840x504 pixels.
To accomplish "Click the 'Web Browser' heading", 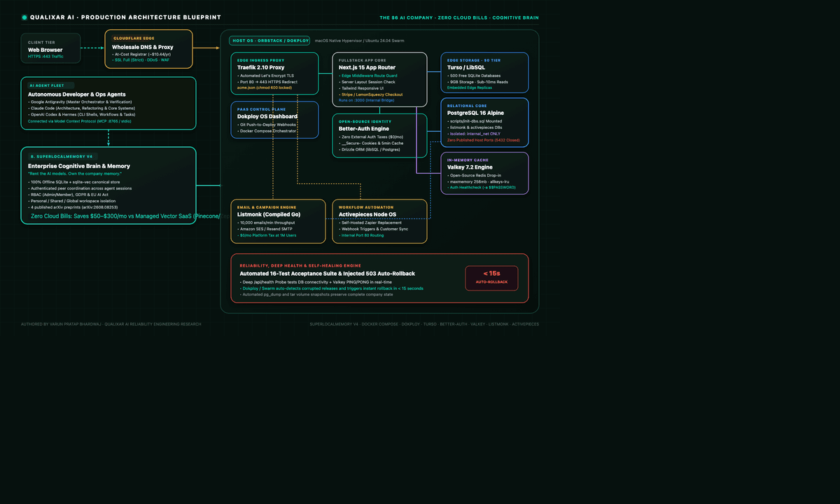I will click(x=45, y=50).
